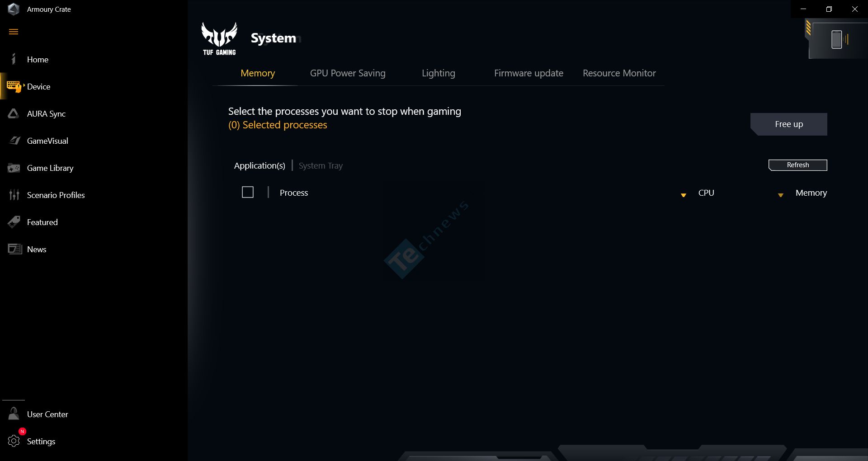The width and height of the screenshot is (868, 461).
Task: Open the device panel at top right
Action: [x=837, y=40]
